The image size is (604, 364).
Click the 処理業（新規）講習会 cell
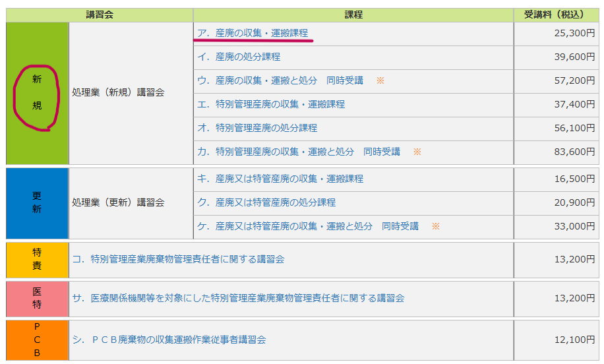tap(118, 93)
